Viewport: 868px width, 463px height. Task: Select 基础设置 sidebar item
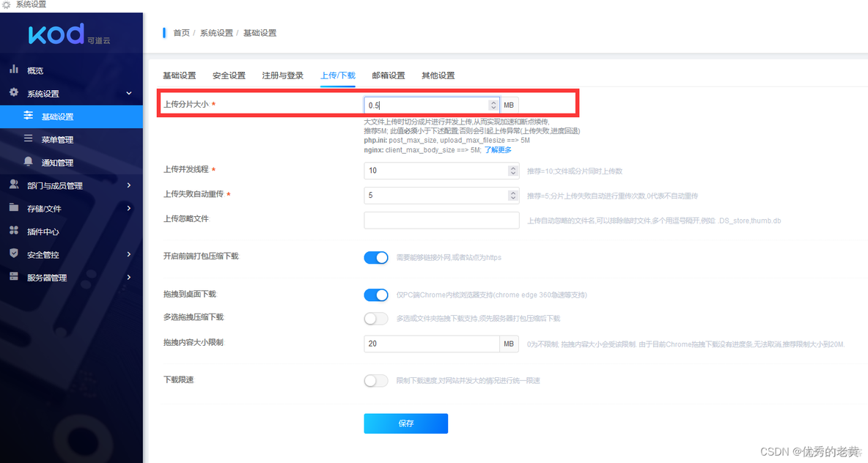(x=71, y=116)
